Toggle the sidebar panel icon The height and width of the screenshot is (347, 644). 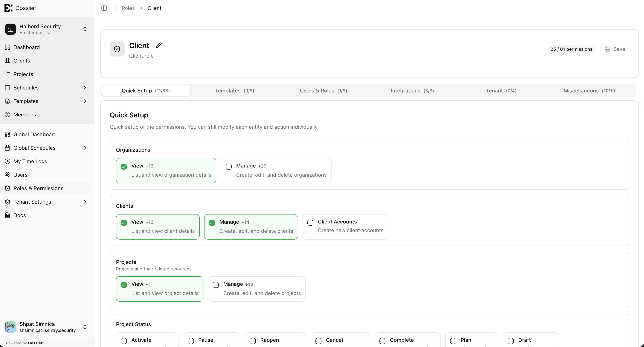click(x=104, y=8)
